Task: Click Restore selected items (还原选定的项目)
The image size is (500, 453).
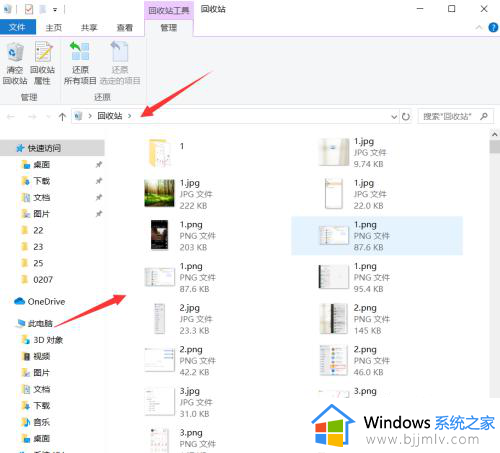Action: [x=120, y=63]
